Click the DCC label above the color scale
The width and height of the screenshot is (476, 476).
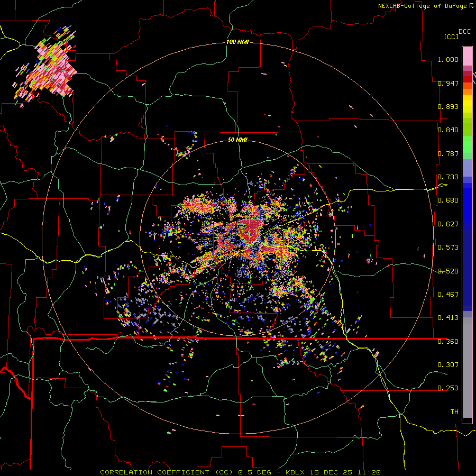[x=464, y=31]
